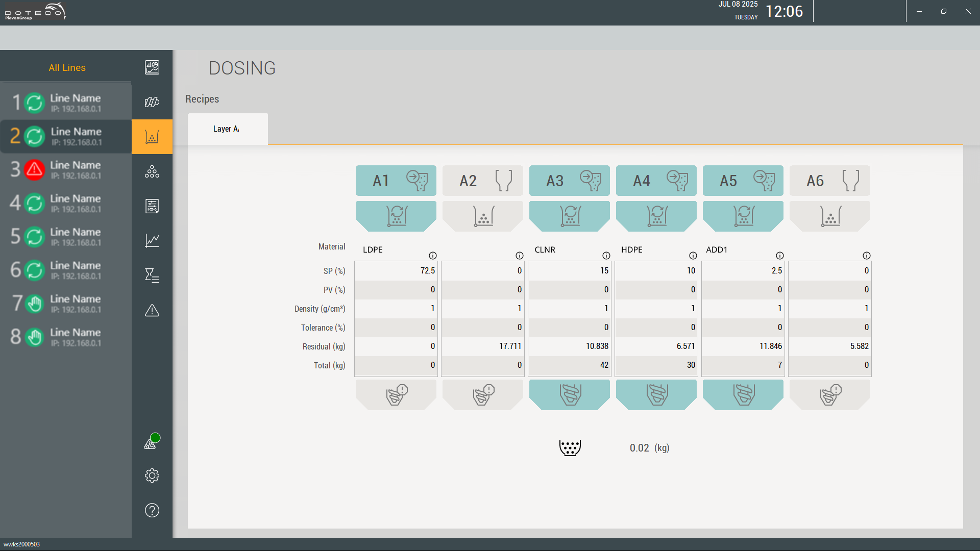Select line 7 with stopped status
Image resolution: width=980 pixels, height=551 pixels.
point(65,304)
